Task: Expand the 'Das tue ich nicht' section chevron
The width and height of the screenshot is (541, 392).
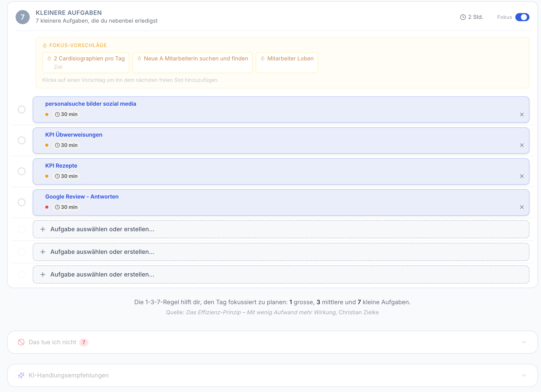Action: (524, 342)
